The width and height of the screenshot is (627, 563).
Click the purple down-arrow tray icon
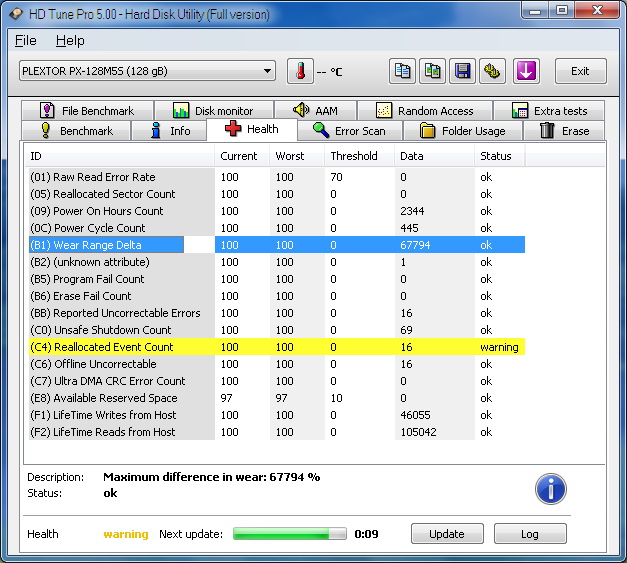coord(526,72)
